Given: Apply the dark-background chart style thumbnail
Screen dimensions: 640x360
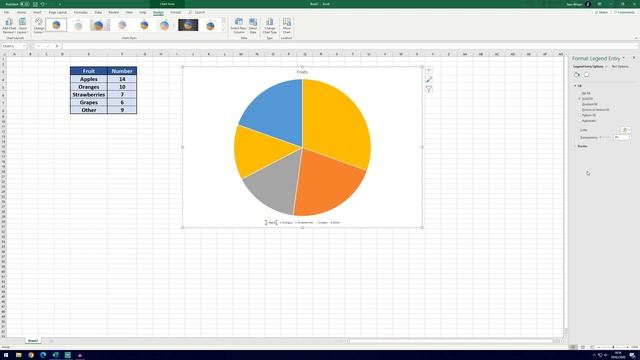Looking at the screenshot, I should [188, 25].
